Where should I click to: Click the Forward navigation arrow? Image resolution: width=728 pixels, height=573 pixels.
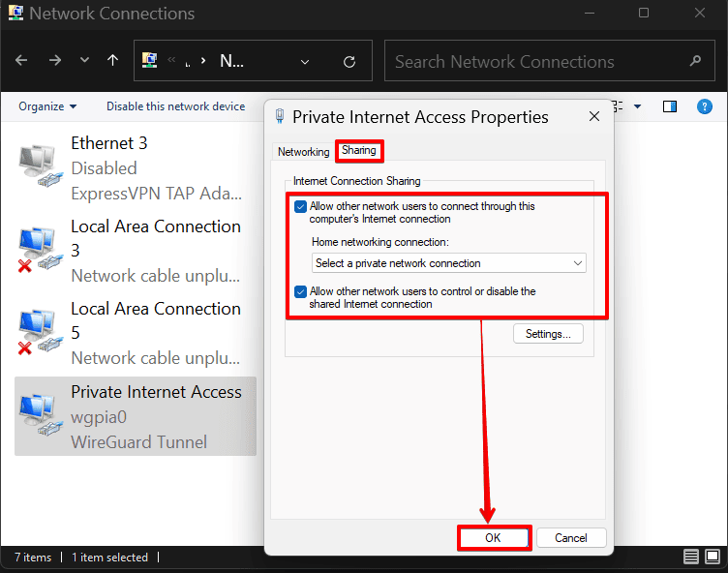click(x=54, y=61)
